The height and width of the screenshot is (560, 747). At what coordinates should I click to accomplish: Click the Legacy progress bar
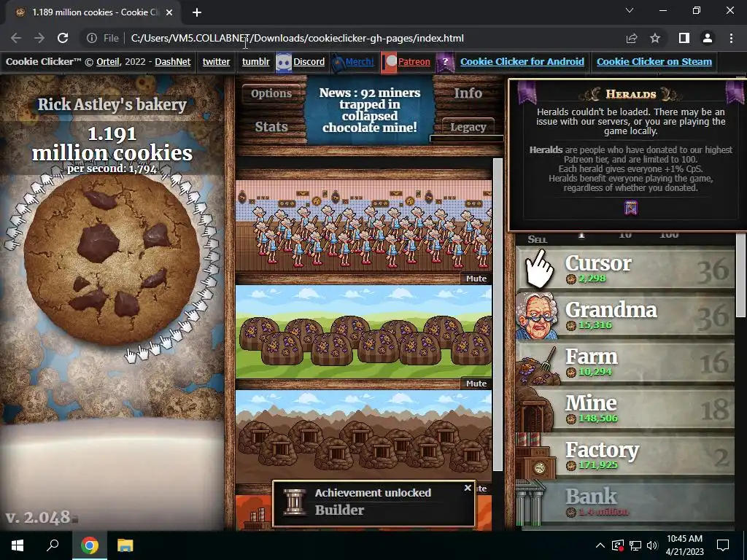(467, 139)
